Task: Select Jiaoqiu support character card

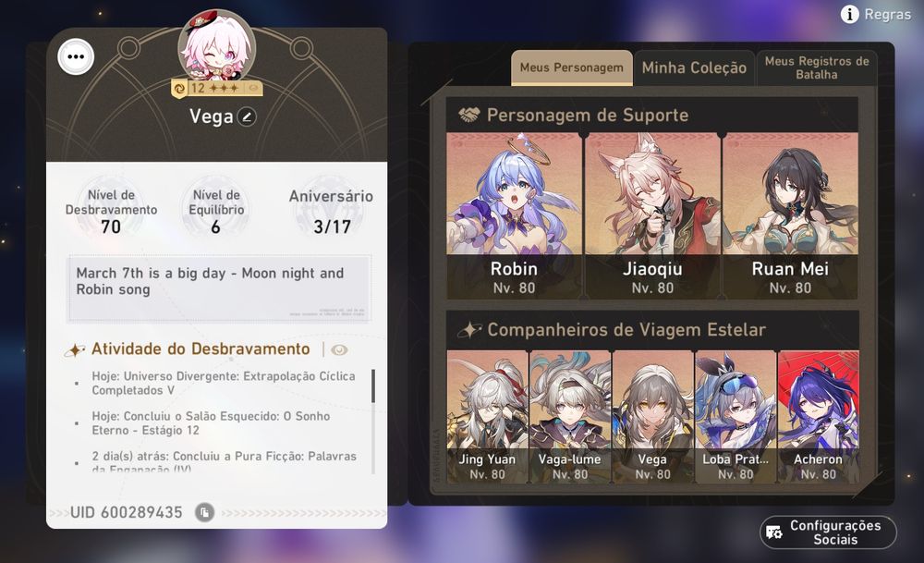Action: tap(652, 215)
